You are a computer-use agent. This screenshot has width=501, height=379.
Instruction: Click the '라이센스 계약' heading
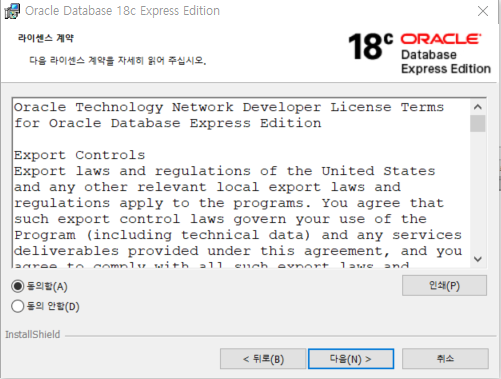[x=46, y=38]
